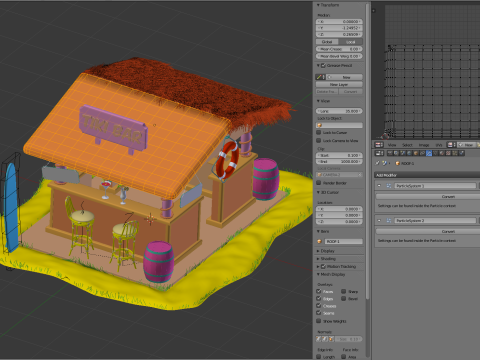Open the Properties editor type selector icon
The height and width of the screenshot is (360, 480).
pos(379,153)
